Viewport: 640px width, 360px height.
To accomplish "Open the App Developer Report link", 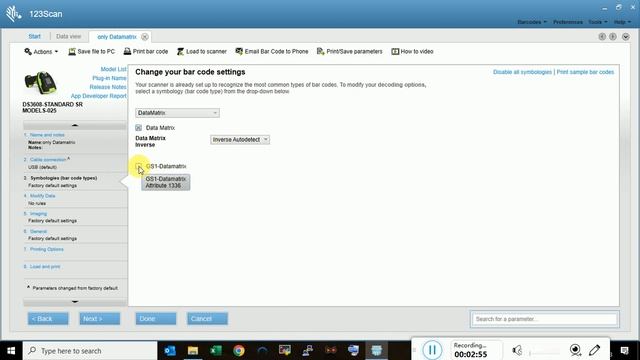I will (x=98, y=96).
